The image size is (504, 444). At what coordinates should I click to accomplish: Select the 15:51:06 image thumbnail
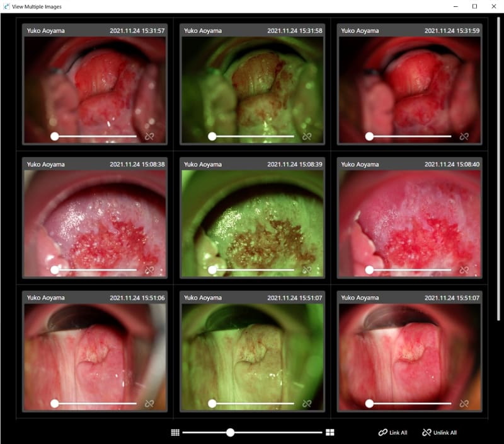click(x=94, y=350)
